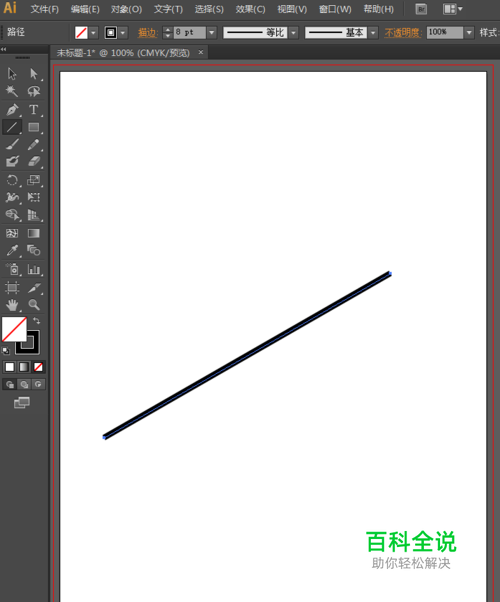
Task: Reset to default fill and stroke
Action: coord(6,351)
